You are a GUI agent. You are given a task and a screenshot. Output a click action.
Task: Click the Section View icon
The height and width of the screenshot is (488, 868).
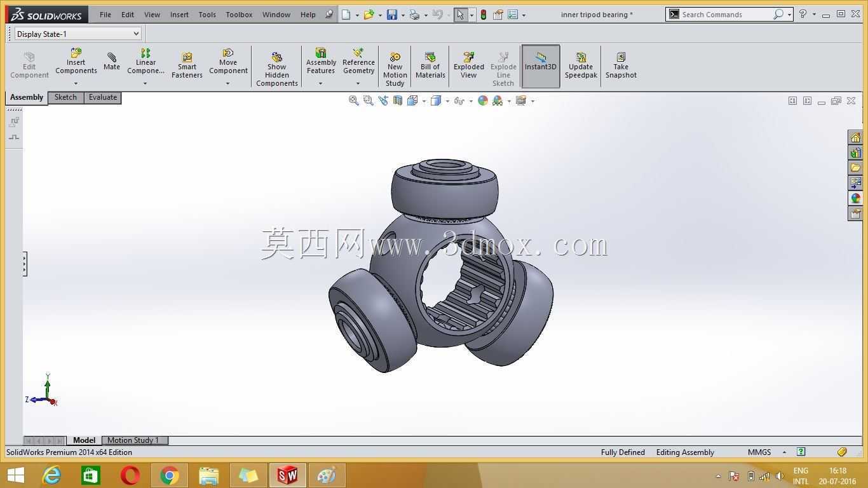398,100
